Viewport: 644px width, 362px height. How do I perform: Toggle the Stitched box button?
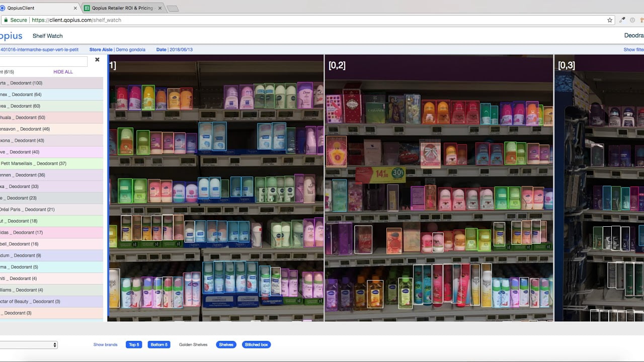coord(256,344)
